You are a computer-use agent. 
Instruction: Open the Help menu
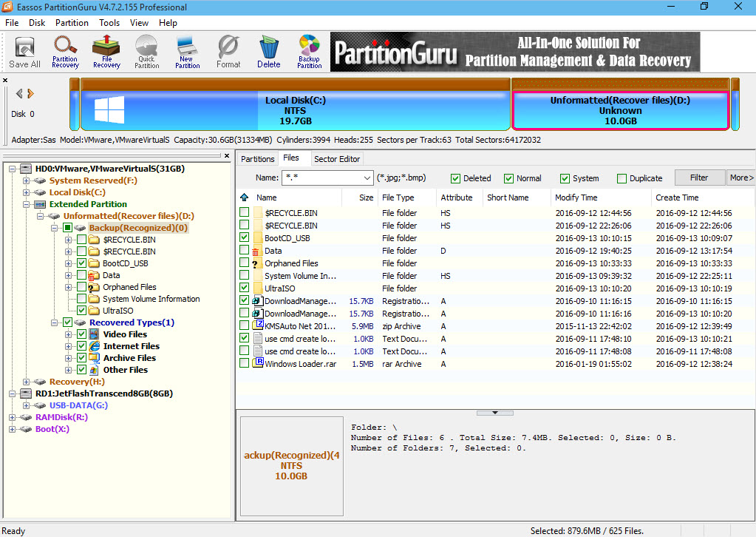click(x=168, y=23)
